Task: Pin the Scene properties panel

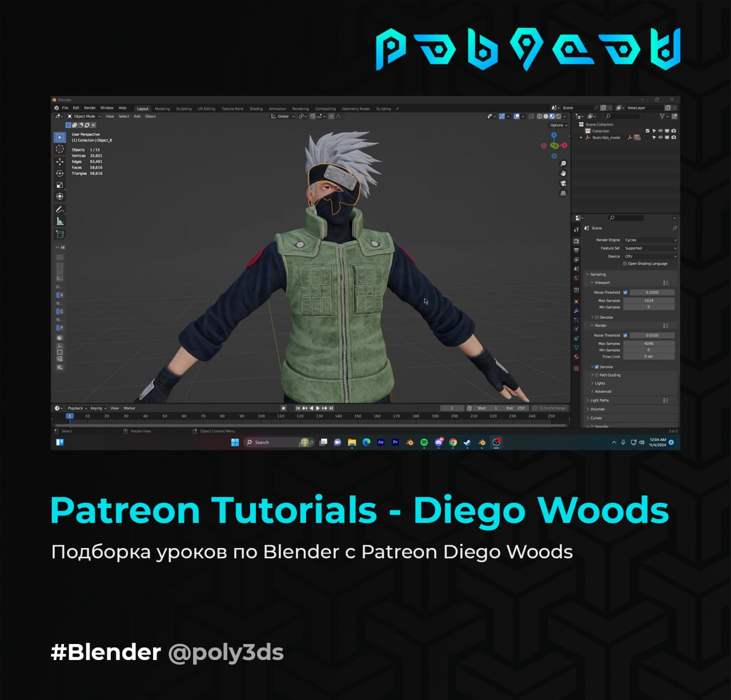Action: click(674, 228)
